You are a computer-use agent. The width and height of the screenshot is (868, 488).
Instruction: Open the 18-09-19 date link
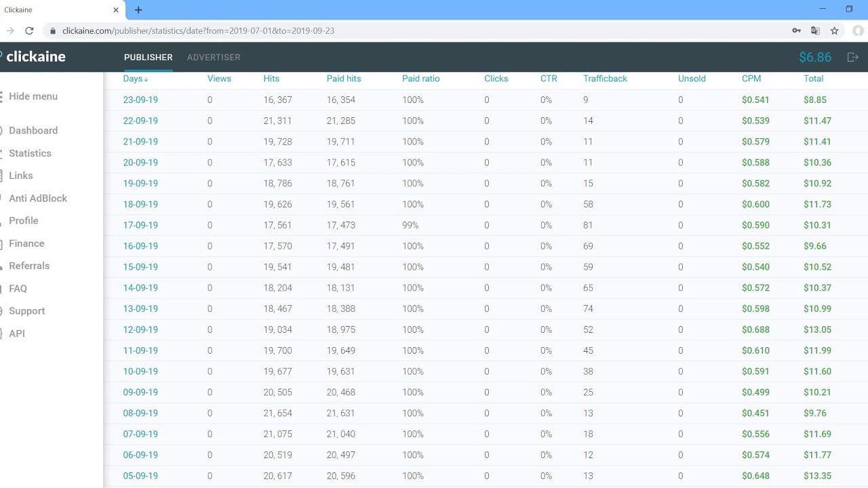pos(140,204)
